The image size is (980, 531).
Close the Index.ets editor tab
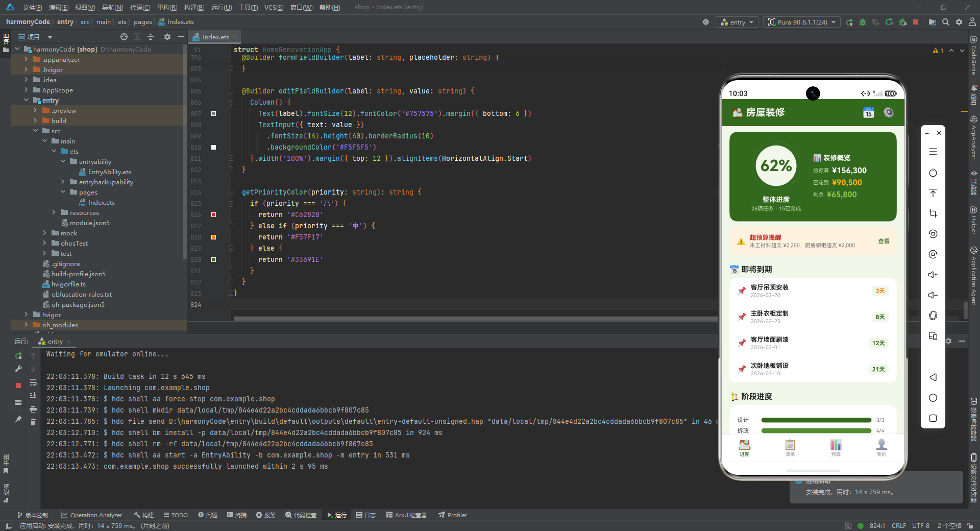click(x=235, y=37)
